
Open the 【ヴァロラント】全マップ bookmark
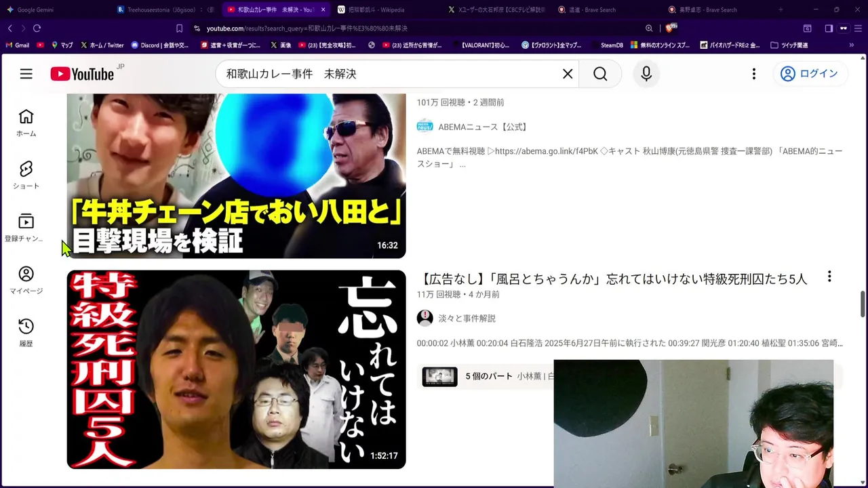551,45
